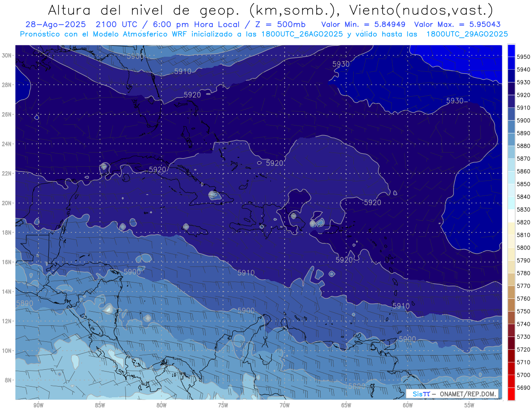Image resolution: width=532 pixels, height=411 pixels.
Task: Click the 28N latitude axis label
Action: point(7,85)
